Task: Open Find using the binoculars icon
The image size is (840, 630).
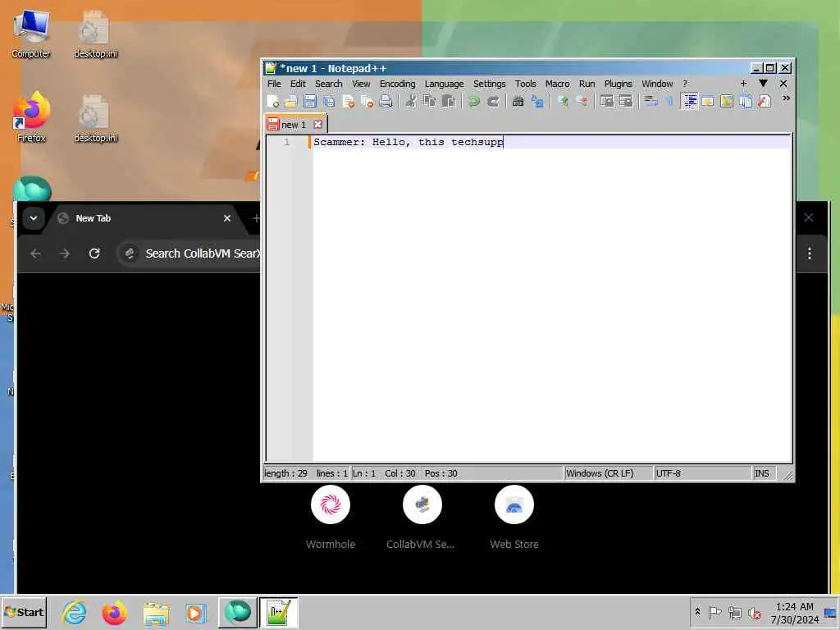Action: pyautogui.click(x=518, y=101)
